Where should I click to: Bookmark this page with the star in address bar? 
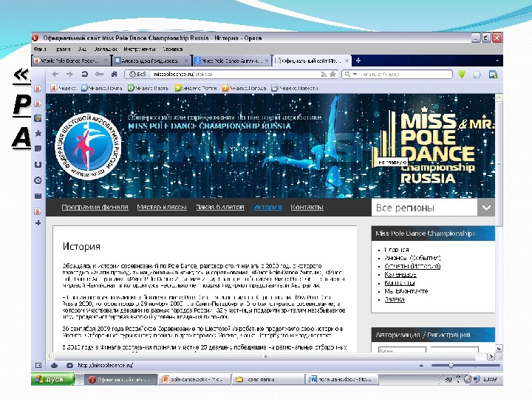click(x=332, y=74)
